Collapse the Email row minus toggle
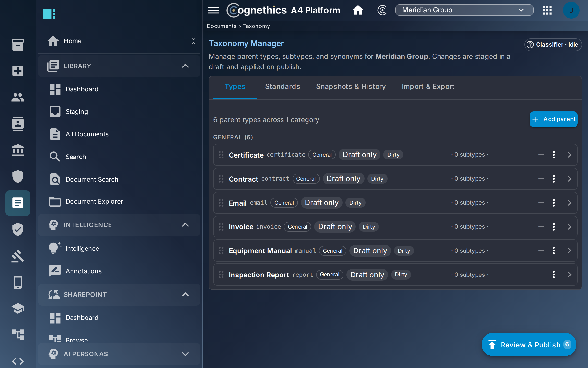This screenshot has width=588, height=368. coord(541,203)
